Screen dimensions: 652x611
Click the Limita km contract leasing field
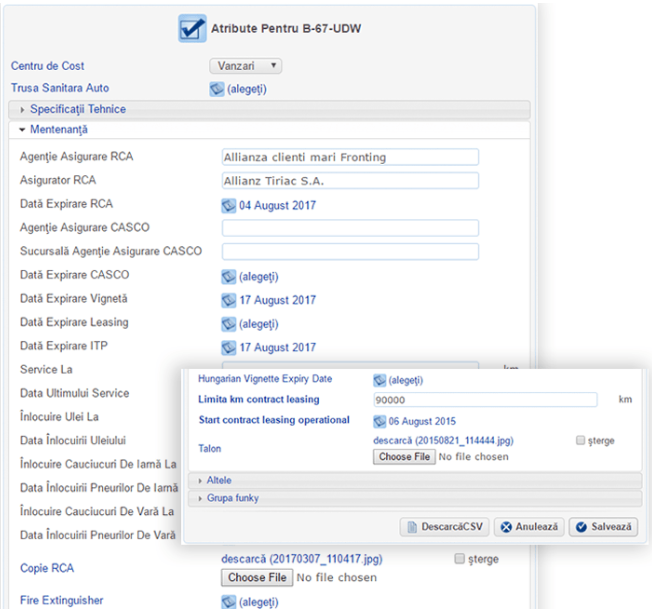point(484,400)
